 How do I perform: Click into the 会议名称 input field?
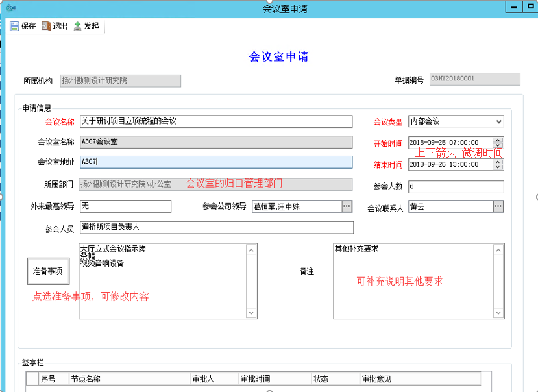click(216, 121)
